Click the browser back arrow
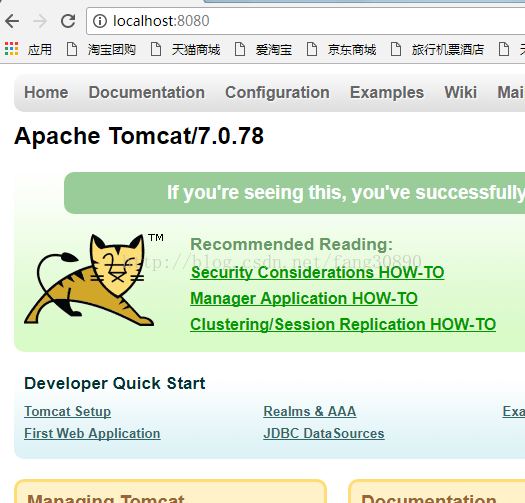Image resolution: width=525 pixels, height=503 pixels. point(12,21)
